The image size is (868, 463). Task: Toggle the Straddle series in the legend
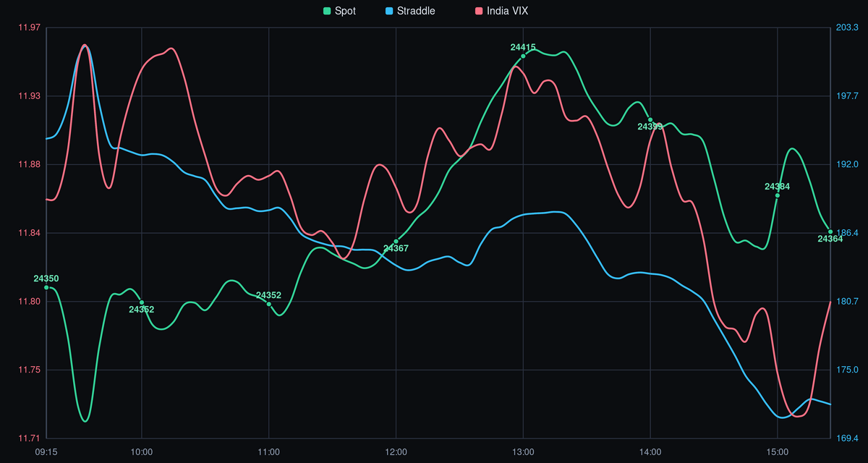(x=410, y=11)
